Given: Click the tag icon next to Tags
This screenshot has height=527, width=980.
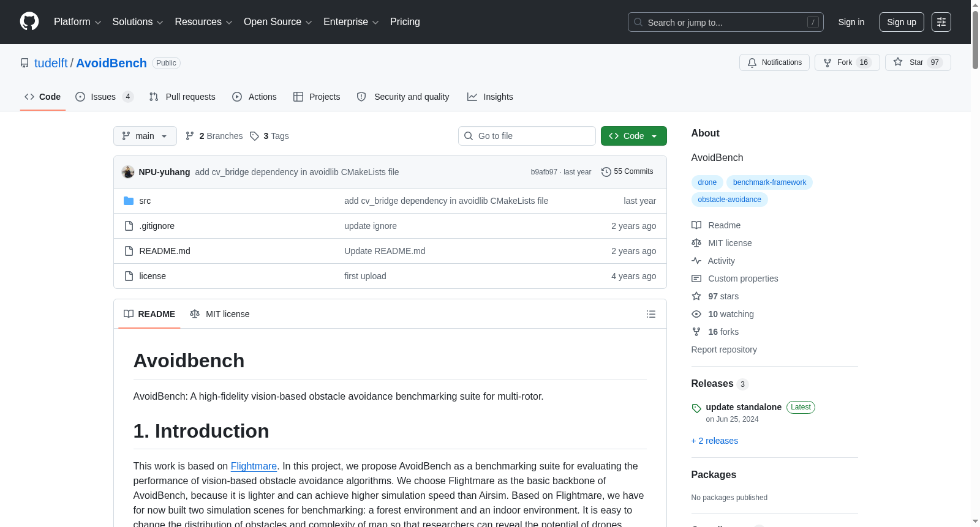Looking at the screenshot, I should 254,136.
